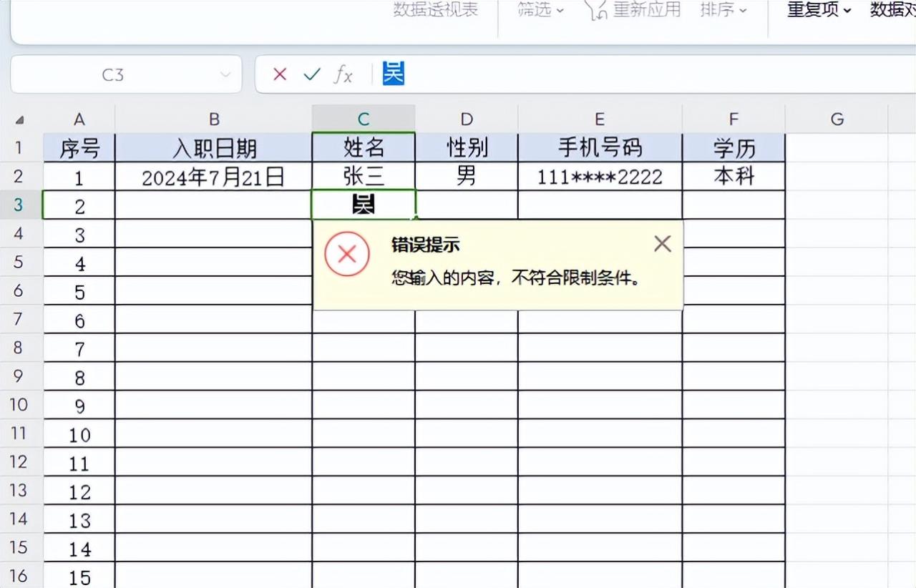The height and width of the screenshot is (588, 916).
Task: Open the insert function fx button
Action: [343, 74]
